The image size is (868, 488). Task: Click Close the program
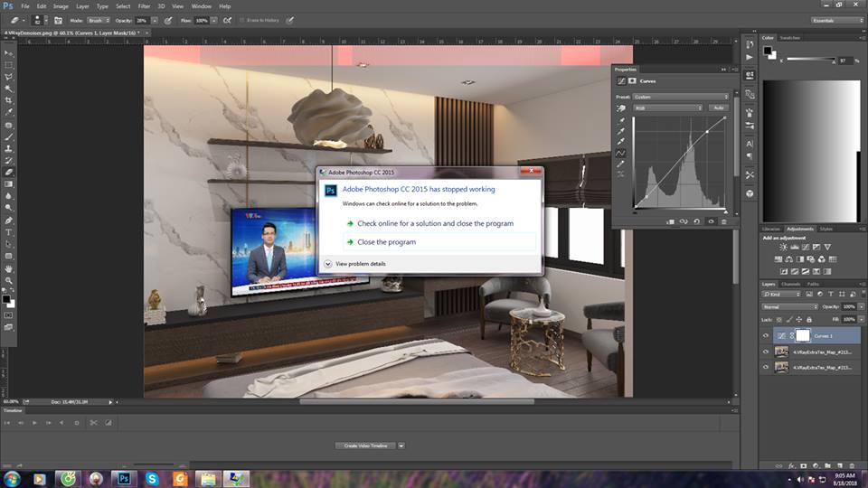[386, 242]
